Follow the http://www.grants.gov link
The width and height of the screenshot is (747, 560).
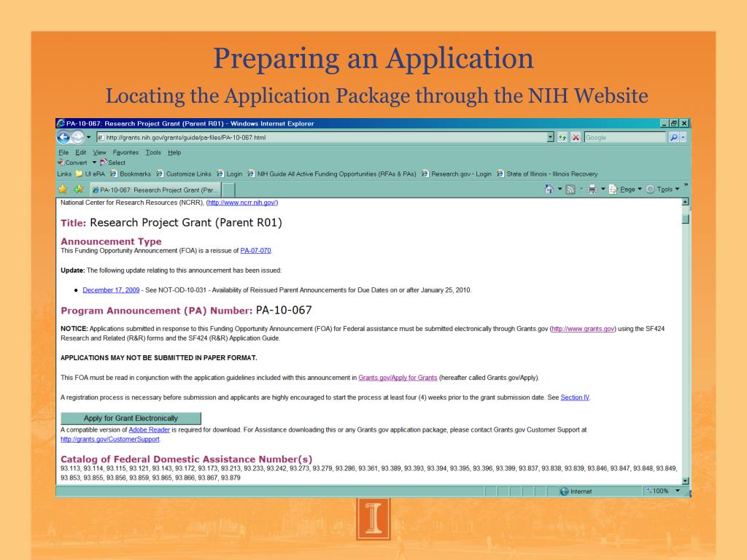583,329
